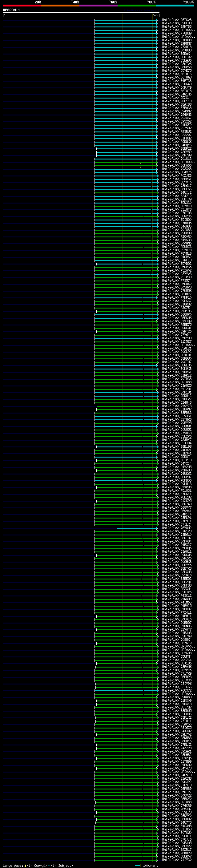The height and width of the screenshot is (868, 197).
Task: Select hit label UniRef100_B7GGF1
Action: [x=177, y=494]
